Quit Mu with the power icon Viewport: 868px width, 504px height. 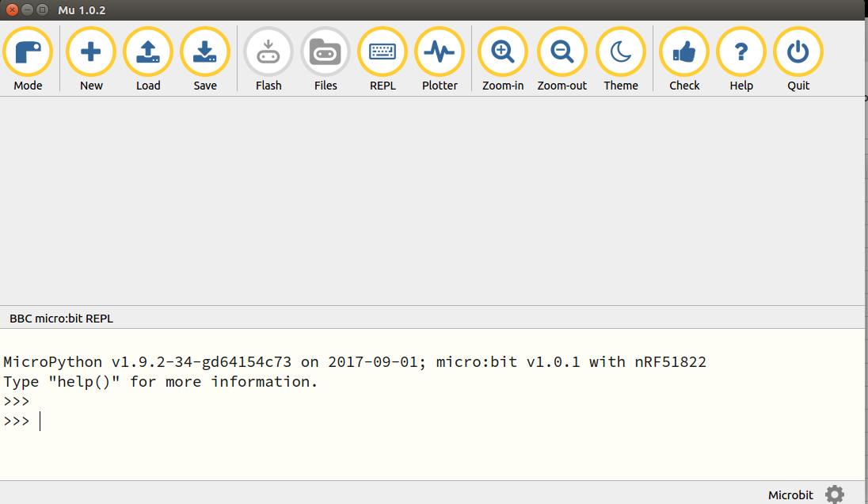click(798, 59)
